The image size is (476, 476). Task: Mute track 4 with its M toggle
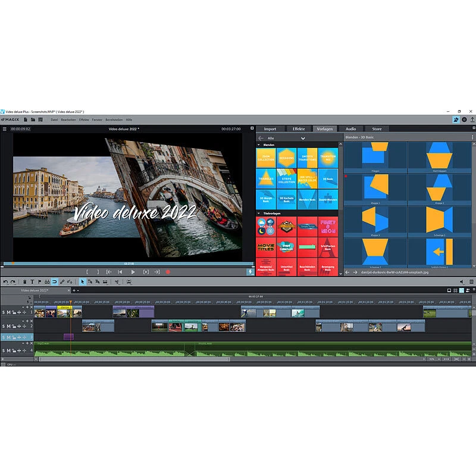[8, 350]
